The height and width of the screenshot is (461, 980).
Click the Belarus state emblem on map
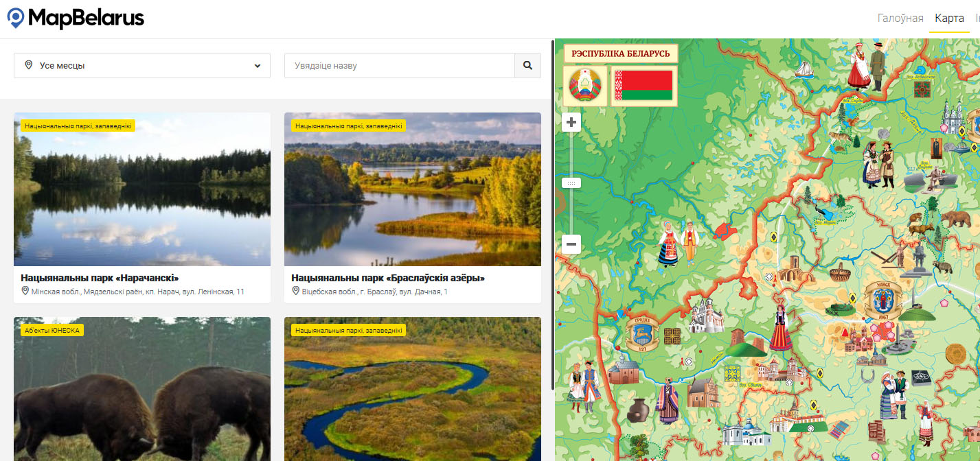pyautogui.click(x=585, y=86)
